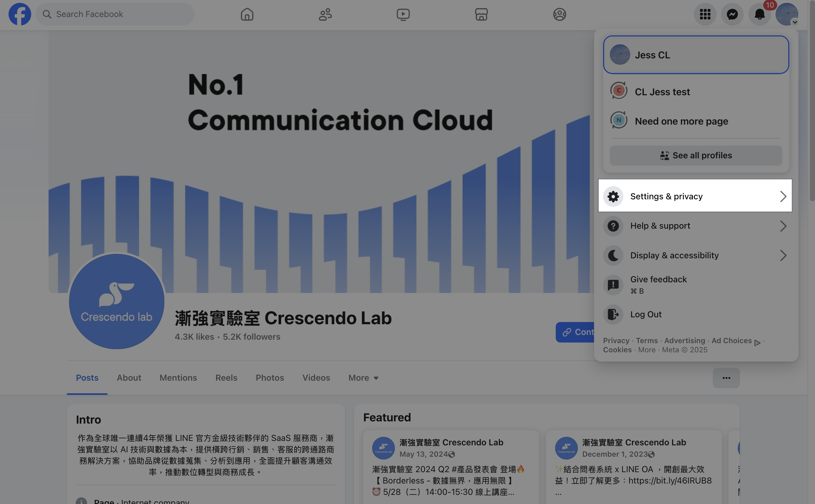Click the 4.3K likes text
The image size is (815, 504).
click(194, 337)
